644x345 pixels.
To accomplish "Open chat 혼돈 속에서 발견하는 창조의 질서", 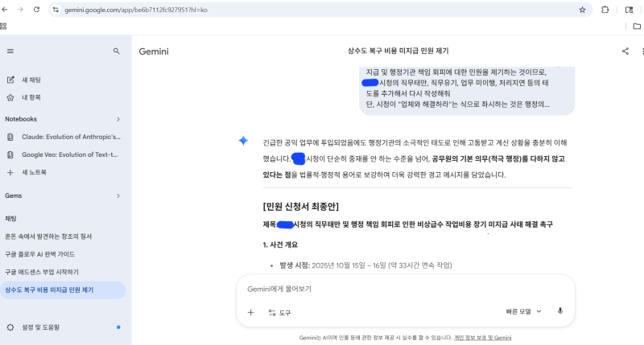I will pos(48,236).
